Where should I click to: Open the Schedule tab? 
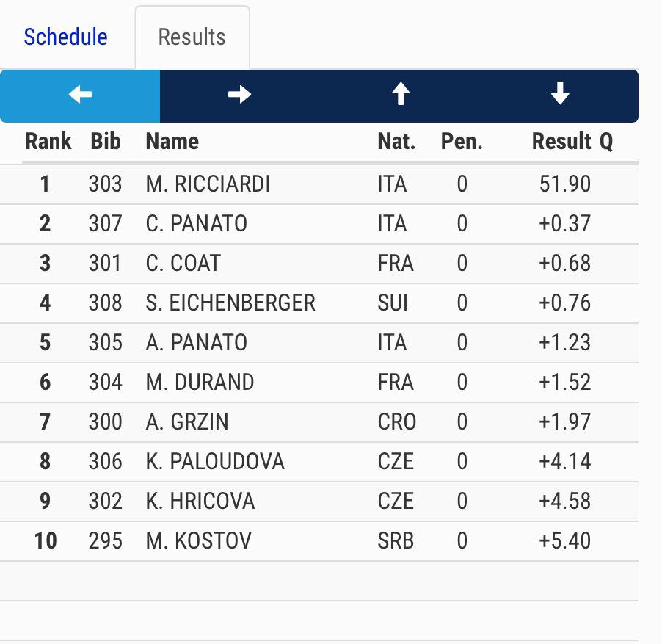(65, 37)
